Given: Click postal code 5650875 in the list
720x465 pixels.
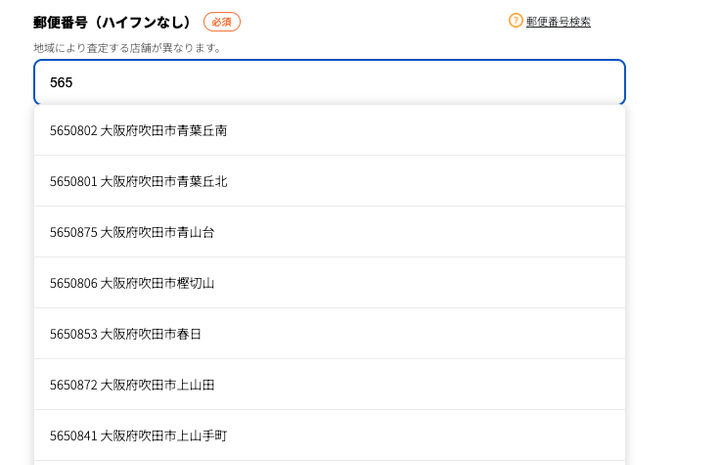Looking at the screenshot, I should pos(73,232).
